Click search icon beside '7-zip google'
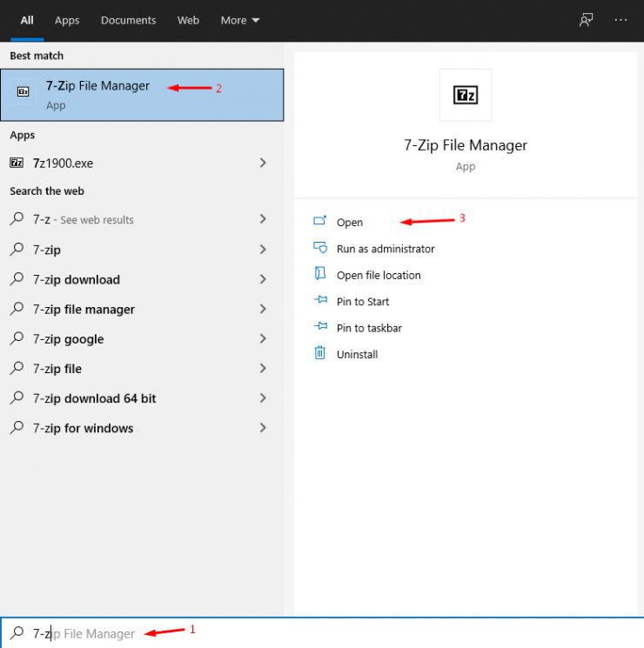This screenshot has width=644, height=648. tap(17, 338)
